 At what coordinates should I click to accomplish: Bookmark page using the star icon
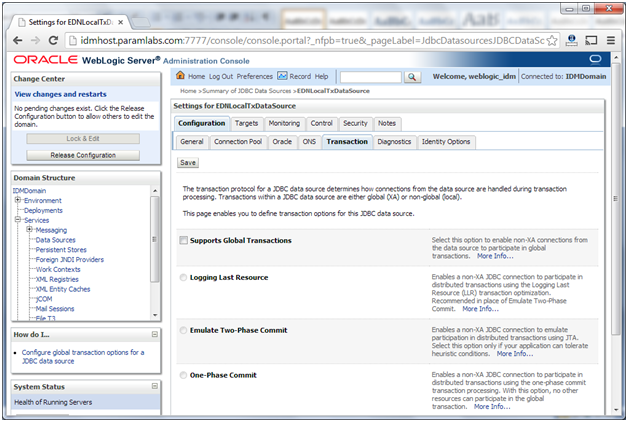pos(552,40)
